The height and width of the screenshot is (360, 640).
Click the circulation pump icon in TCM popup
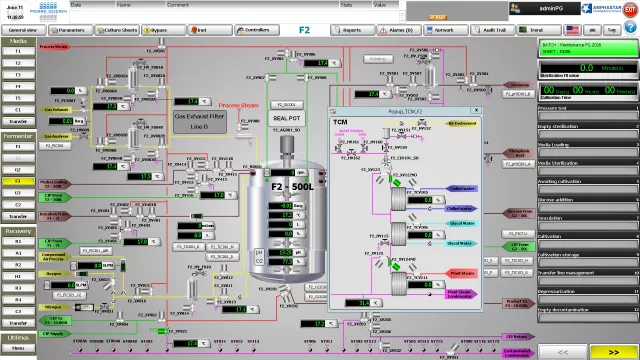click(x=387, y=161)
